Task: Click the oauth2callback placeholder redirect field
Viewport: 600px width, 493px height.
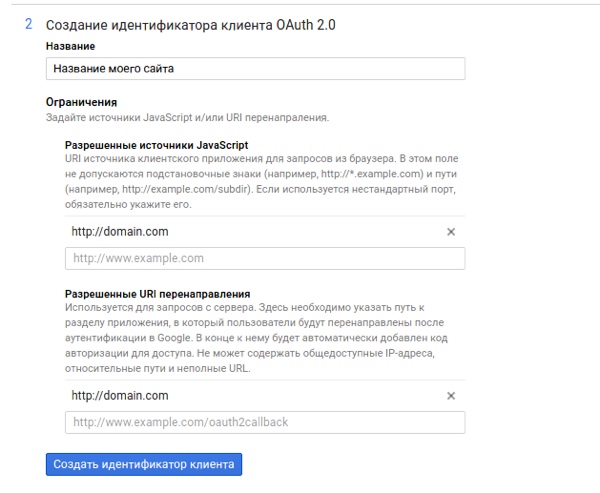Action: tap(265, 422)
